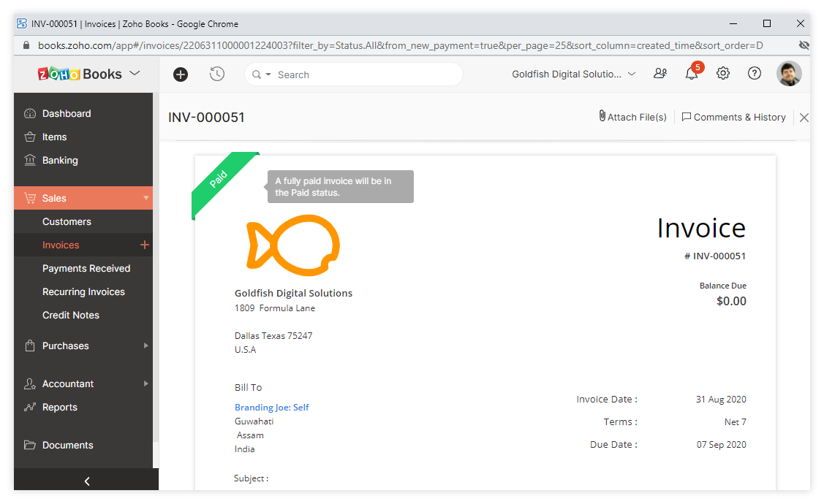Collapse the sidebar with the chevron
The image size is (824, 504).
(87, 481)
